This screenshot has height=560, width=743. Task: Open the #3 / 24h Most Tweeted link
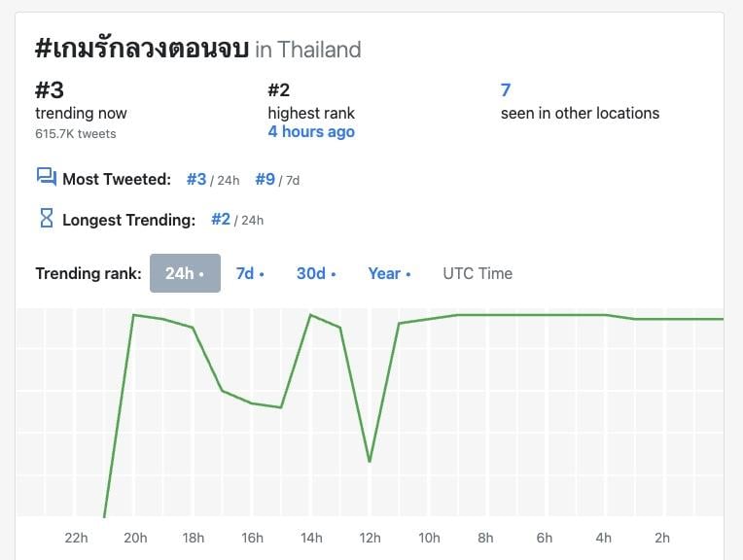click(196, 179)
